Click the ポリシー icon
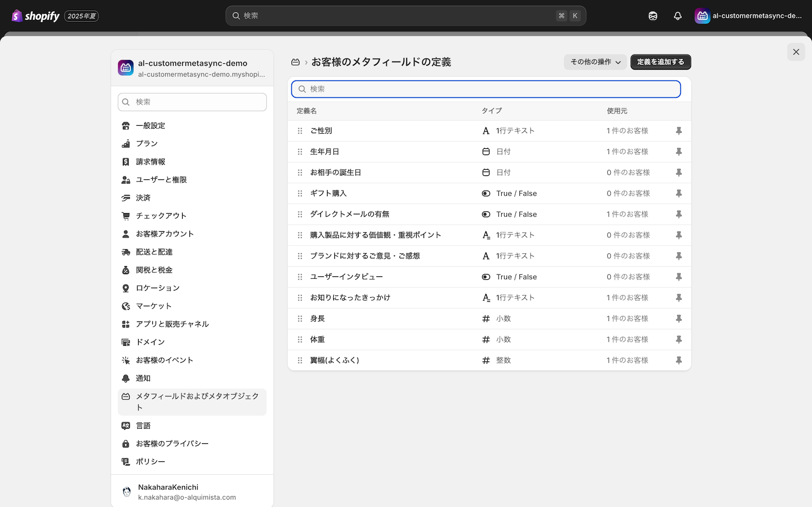The width and height of the screenshot is (812, 507). point(126,462)
